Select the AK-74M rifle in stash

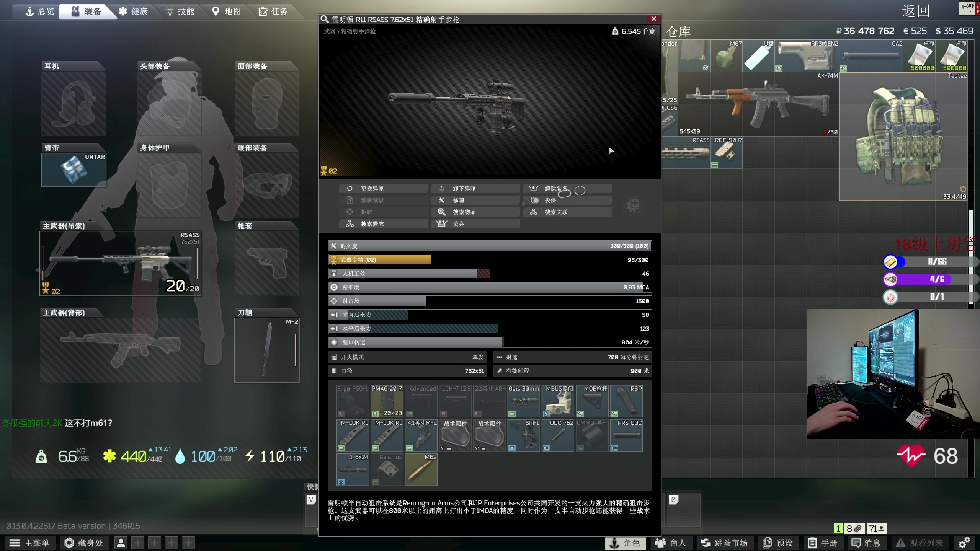coord(758,104)
